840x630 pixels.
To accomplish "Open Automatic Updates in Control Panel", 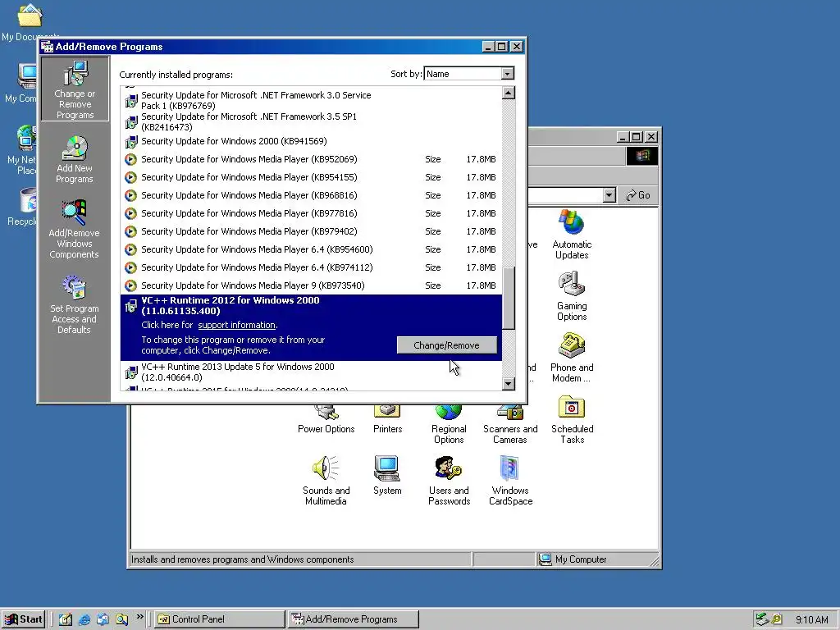I will [x=572, y=235].
